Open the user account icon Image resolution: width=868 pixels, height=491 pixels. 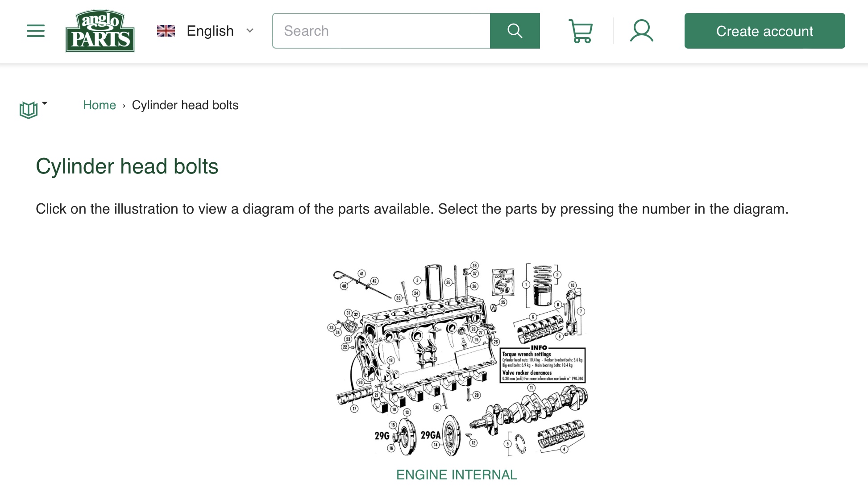point(641,31)
